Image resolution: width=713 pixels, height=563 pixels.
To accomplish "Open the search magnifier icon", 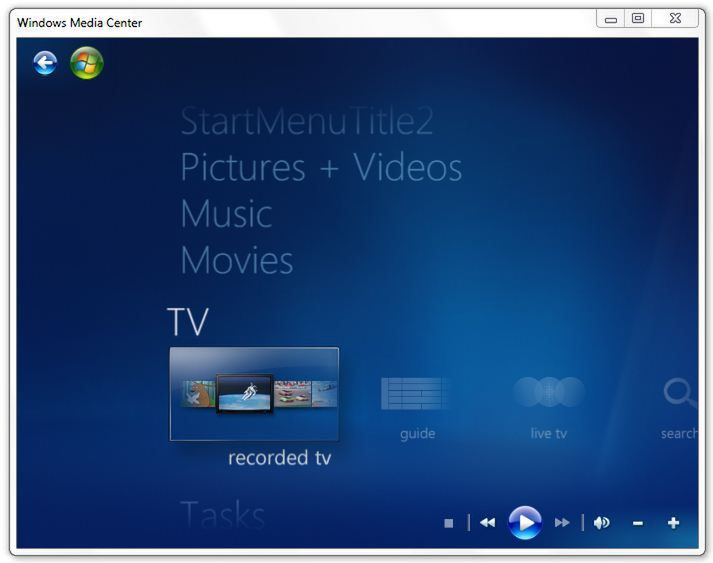I will (x=680, y=392).
